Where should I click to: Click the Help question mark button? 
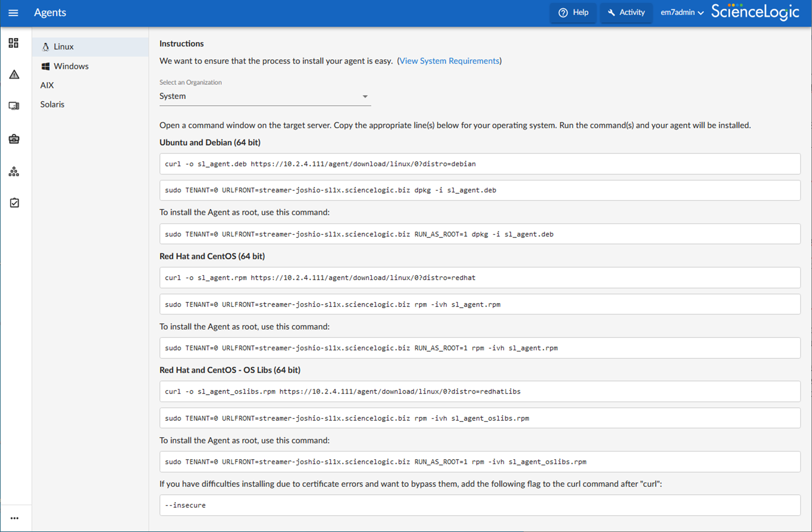573,13
